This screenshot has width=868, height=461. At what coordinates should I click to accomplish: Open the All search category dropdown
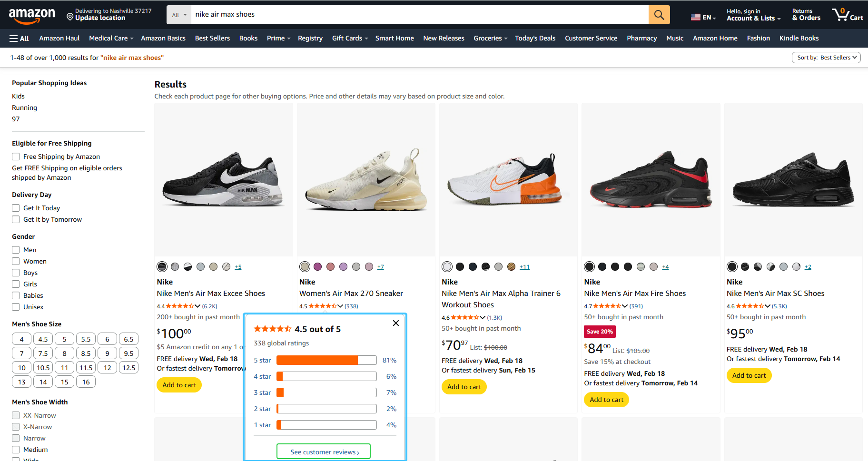[x=178, y=14]
